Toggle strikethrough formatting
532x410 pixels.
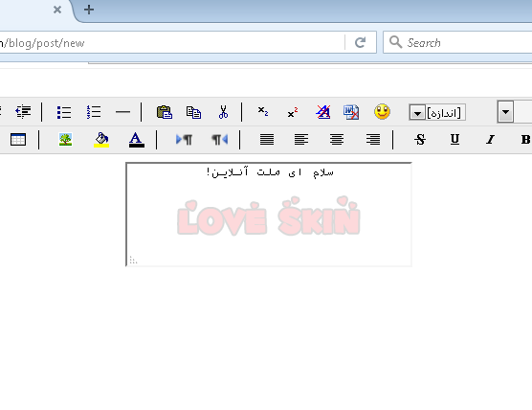point(420,139)
